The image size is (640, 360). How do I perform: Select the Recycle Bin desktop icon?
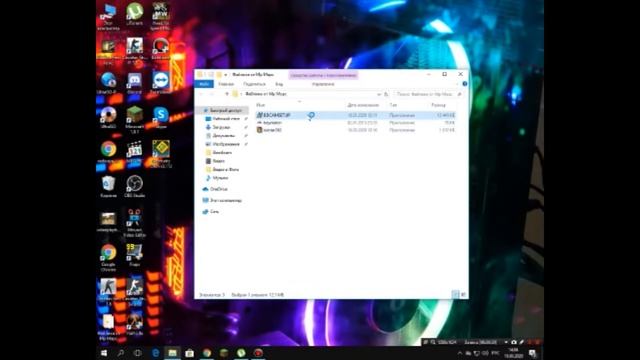(108, 187)
